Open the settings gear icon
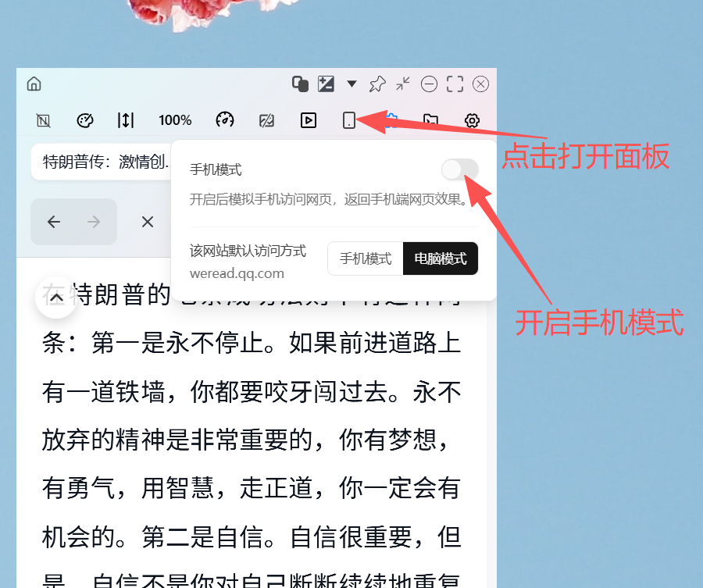This screenshot has height=588, width=703. click(x=472, y=120)
